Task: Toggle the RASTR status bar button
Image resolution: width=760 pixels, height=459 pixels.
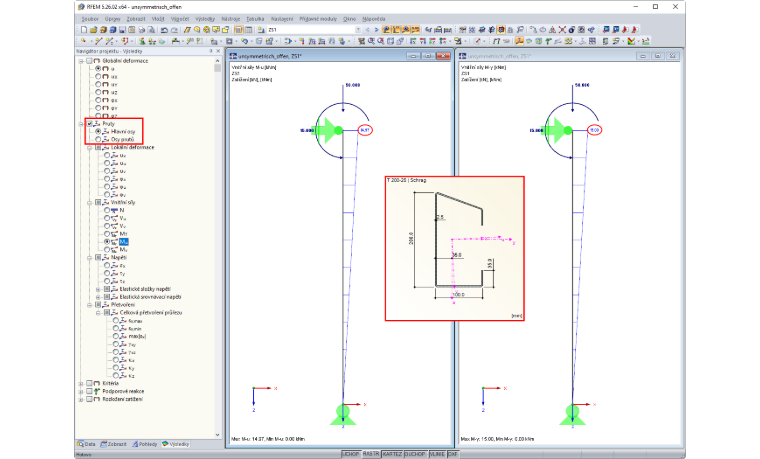Action: pyautogui.click(x=371, y=454)
